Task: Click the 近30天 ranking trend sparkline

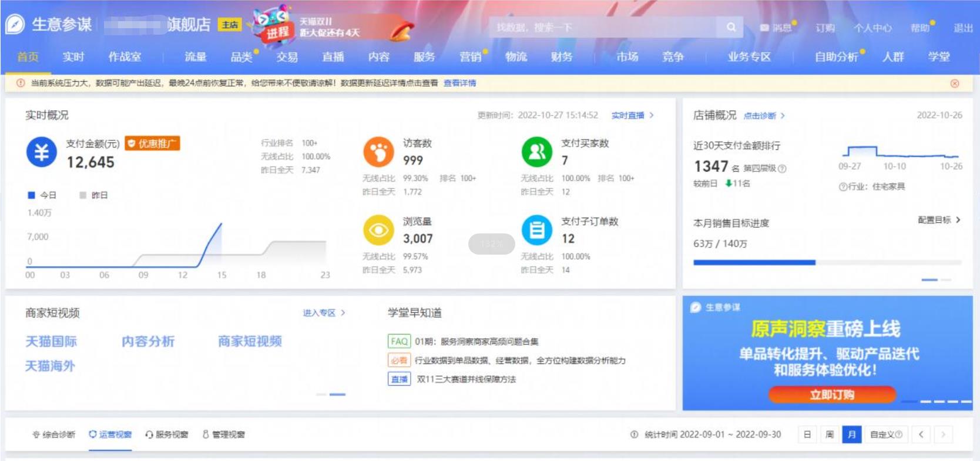Action: pos(900,151)
